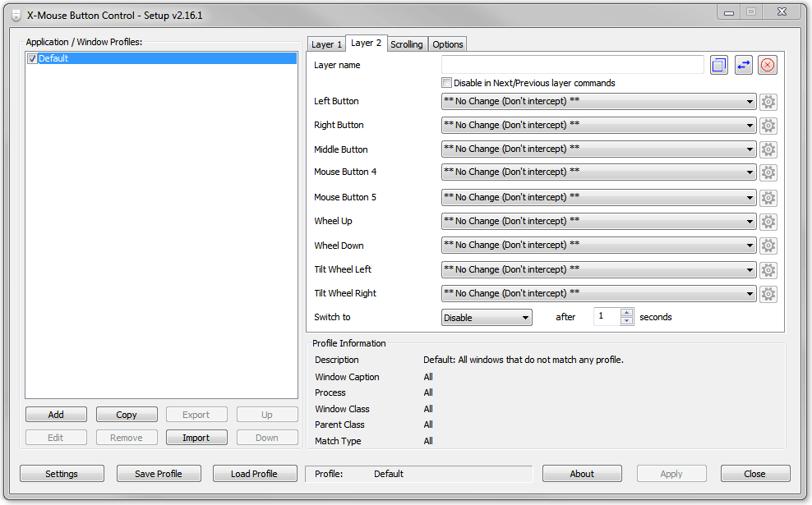Open the About dialog button
812x505 pixels.
click(x=582, y=474)
